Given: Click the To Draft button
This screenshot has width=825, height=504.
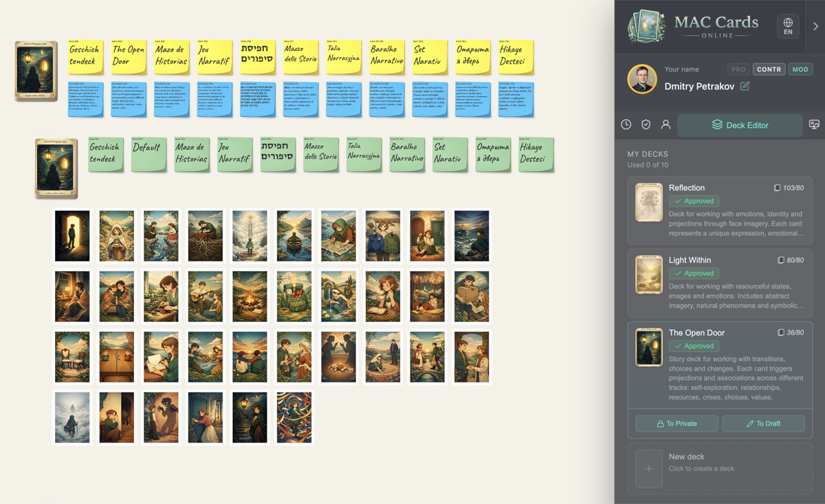Looking at the screenshot, I should [x=763, y=424].
